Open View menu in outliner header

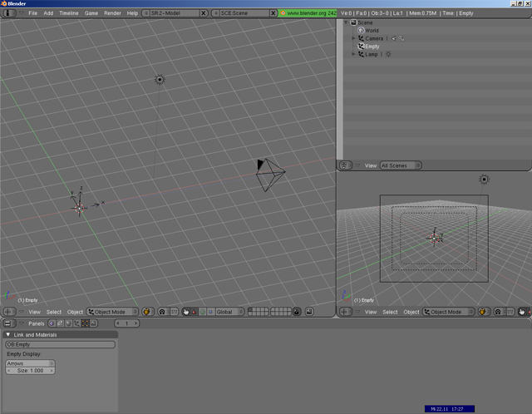pos(371,165)
